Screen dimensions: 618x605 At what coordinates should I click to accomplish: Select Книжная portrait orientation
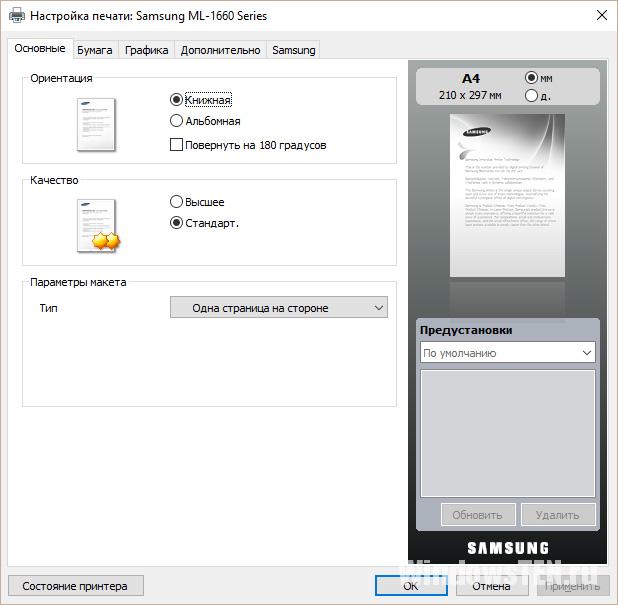coord(177,100)
